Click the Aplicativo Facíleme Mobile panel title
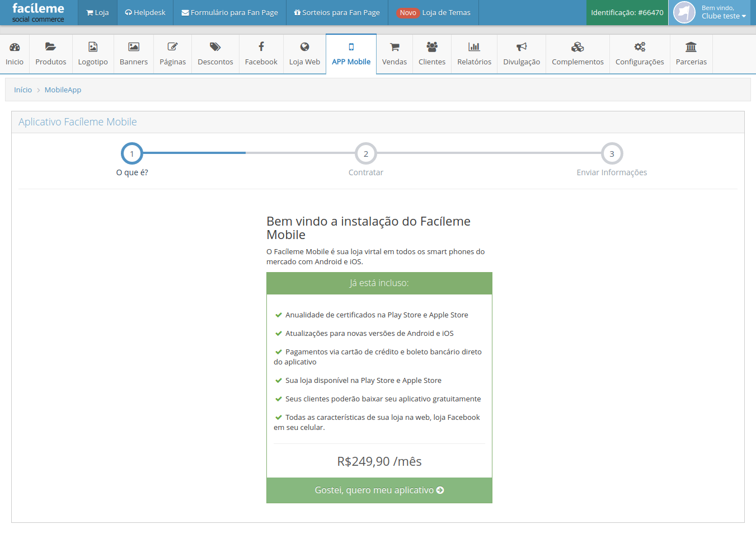This screenshot has height=538, width=756. coord(78,122)
